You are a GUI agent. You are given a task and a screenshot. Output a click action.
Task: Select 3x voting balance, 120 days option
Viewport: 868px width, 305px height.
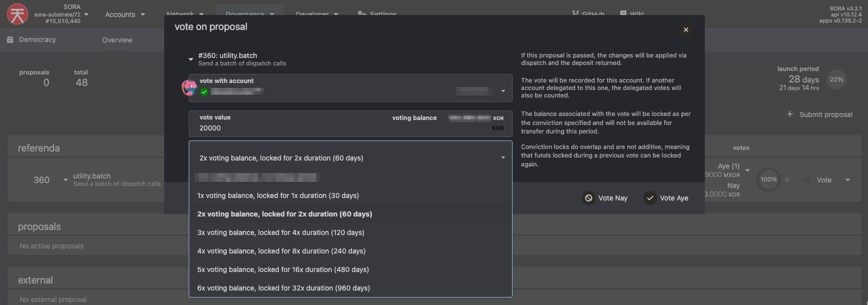pyautogui.click(x=350, y=232)
